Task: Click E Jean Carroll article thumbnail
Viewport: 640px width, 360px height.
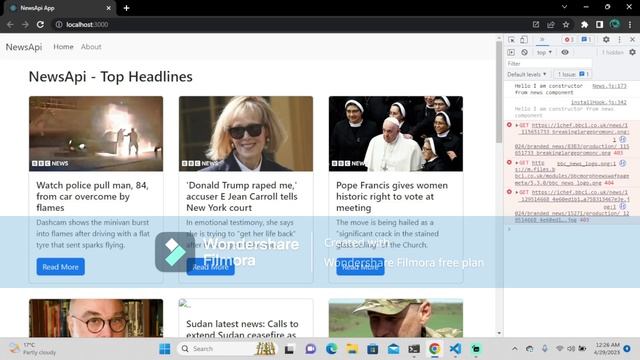Action: pyautogui.click(x=246, y=133)
